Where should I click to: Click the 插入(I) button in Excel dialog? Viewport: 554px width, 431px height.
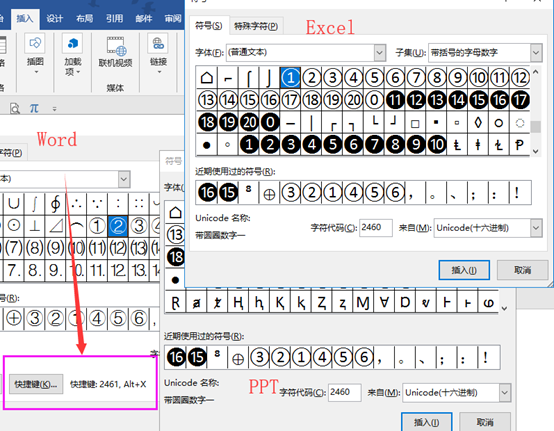[464, 270]
